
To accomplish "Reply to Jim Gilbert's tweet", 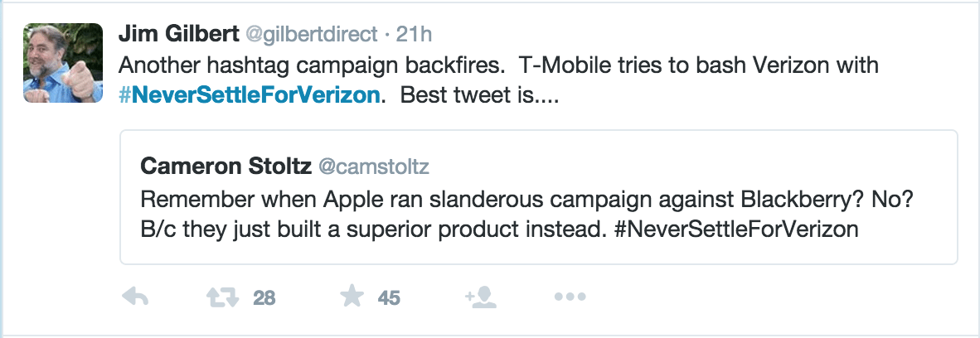I will 134,297.
